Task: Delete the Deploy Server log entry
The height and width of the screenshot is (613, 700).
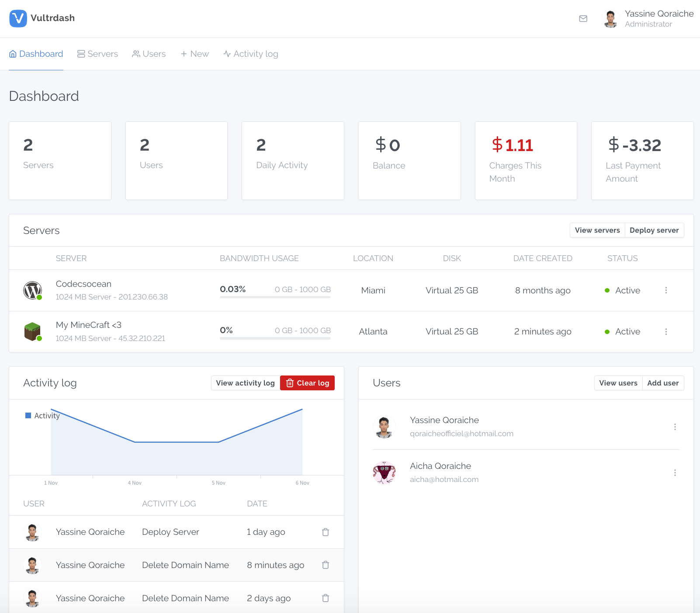Action: click(326, 532)
